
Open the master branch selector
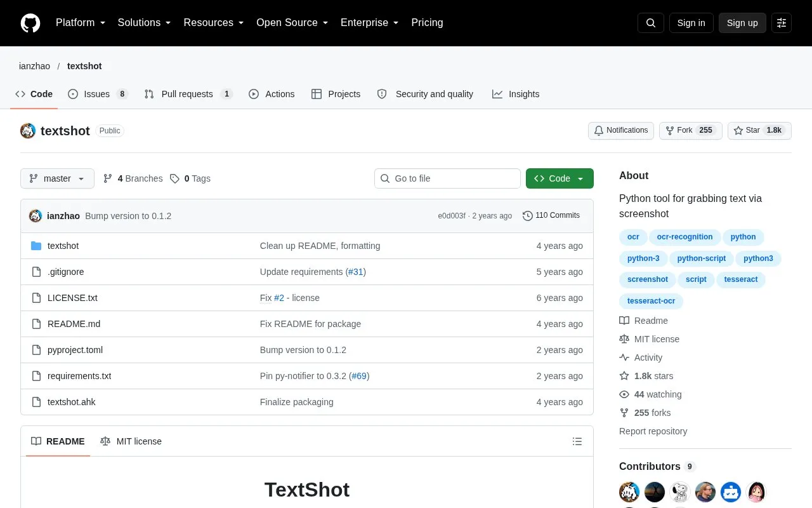pos(57,178)
